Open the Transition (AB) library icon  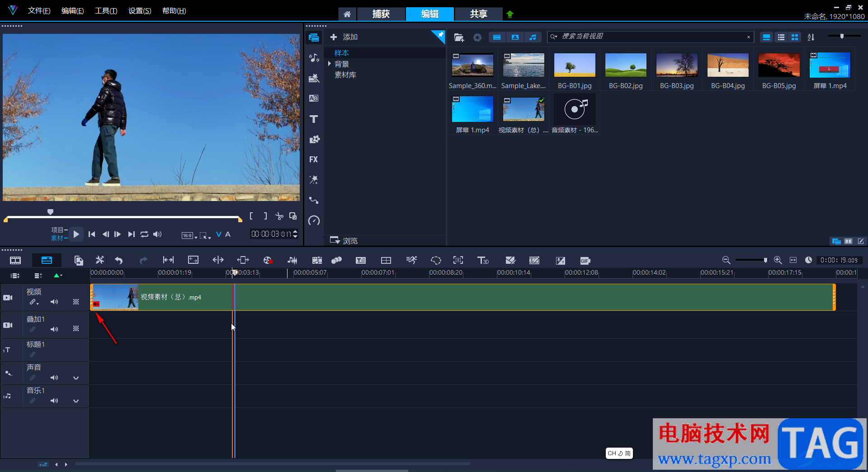tap(314, 98)
